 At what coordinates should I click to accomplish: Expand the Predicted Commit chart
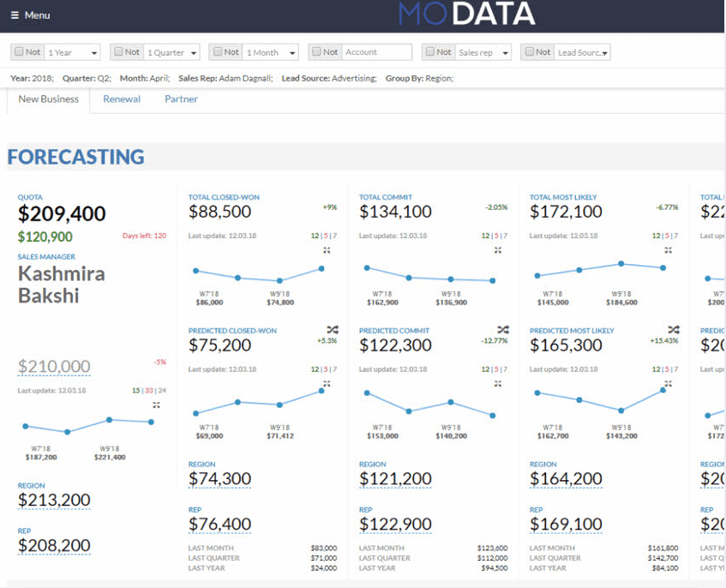498,384
